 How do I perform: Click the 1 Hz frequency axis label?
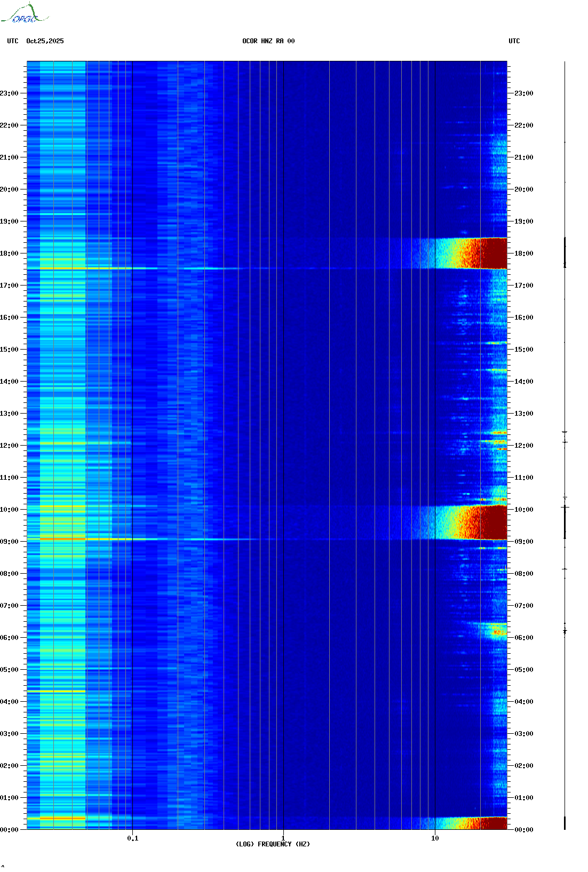coord(283,838)
